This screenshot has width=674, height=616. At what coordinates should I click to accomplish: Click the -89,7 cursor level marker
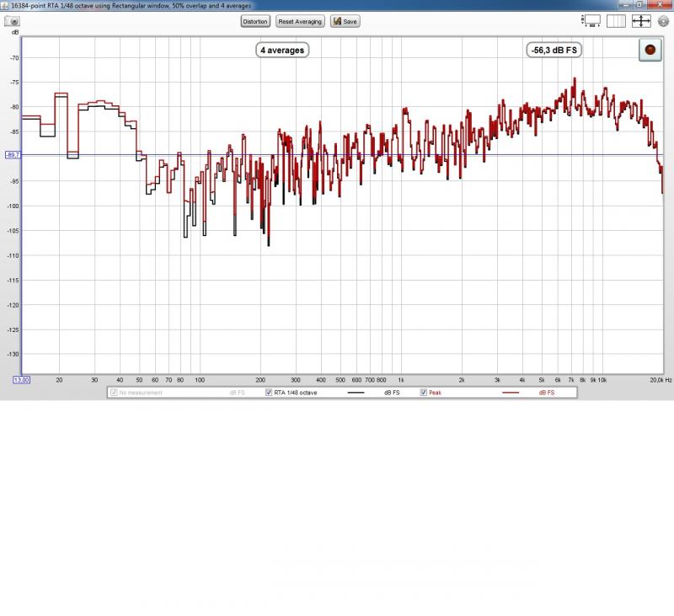click(x=13, y=155)
